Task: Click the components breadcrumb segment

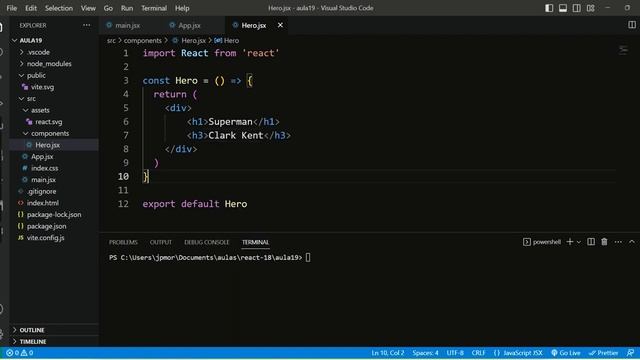Action: [x=143, y=40]
